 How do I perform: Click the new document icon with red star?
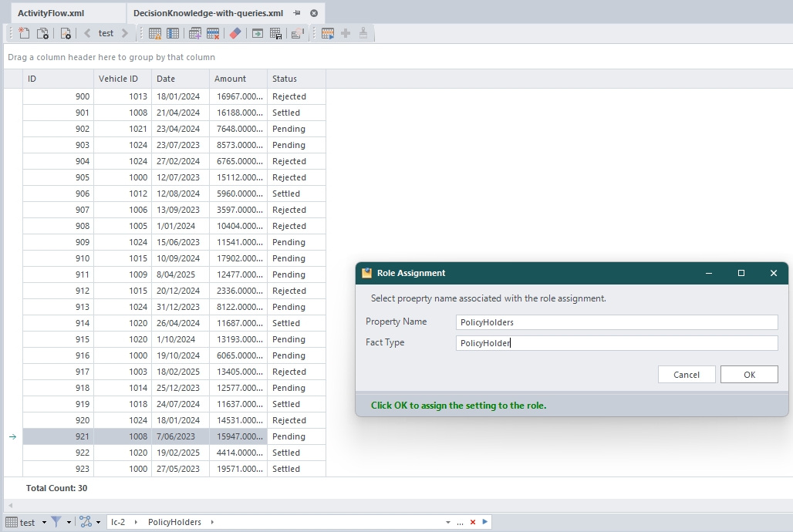(x=24, y=33)
